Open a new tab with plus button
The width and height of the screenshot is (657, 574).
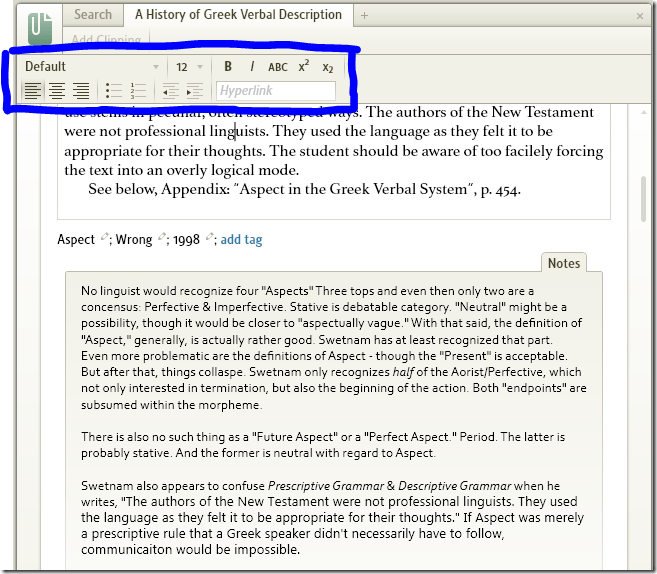click(365, 15)
